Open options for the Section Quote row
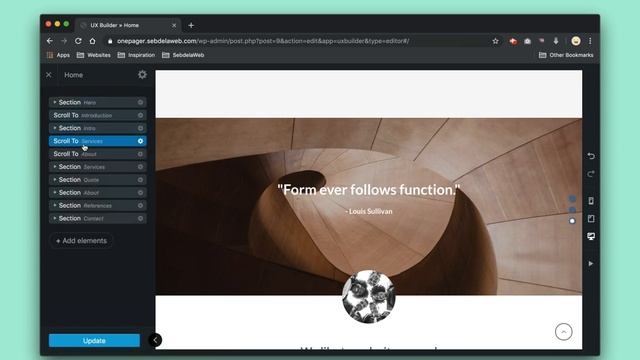The image size is (640, 360). tap(140, 180)
